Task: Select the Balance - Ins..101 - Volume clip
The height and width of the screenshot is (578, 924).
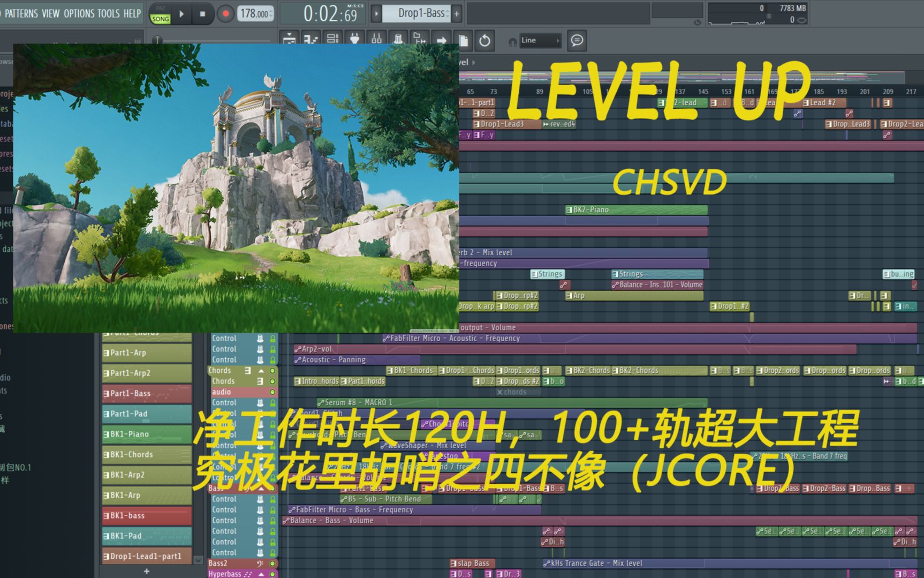Action: pyautogui.click(x=657, y=285)
